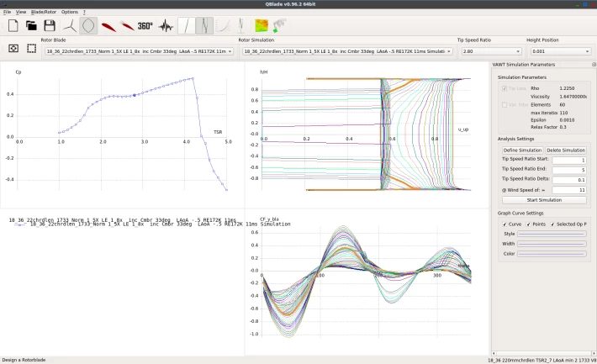Click the Wind Speed field showing 11
The height and width of the screenshot is (364, 597).
click(569, 190)
